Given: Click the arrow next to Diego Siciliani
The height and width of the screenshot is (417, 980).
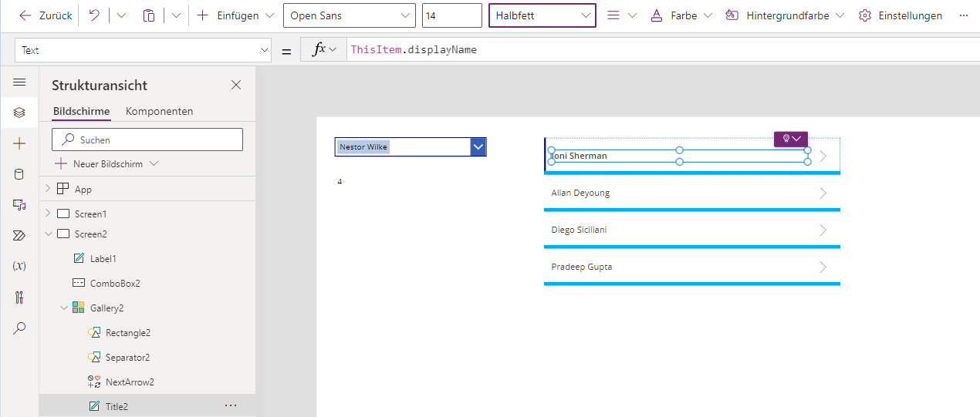Looking at the screenshot, I should pyautogui.click(x=823, y=230).
